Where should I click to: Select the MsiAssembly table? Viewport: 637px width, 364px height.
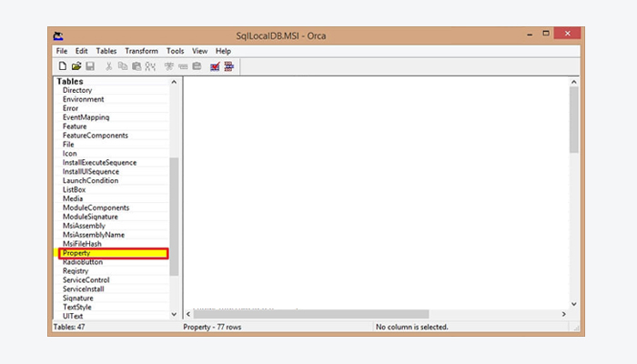[x=84, y=226]
